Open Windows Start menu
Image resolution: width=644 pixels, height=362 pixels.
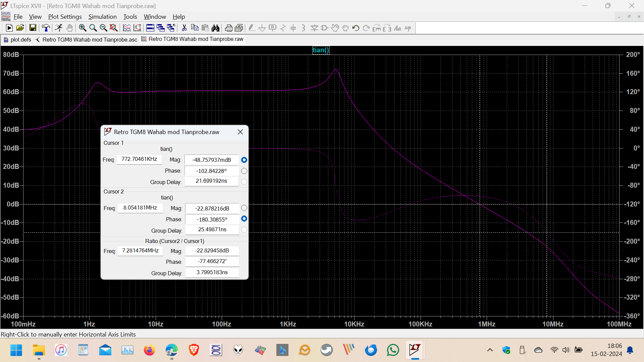[x=16, y=350]
